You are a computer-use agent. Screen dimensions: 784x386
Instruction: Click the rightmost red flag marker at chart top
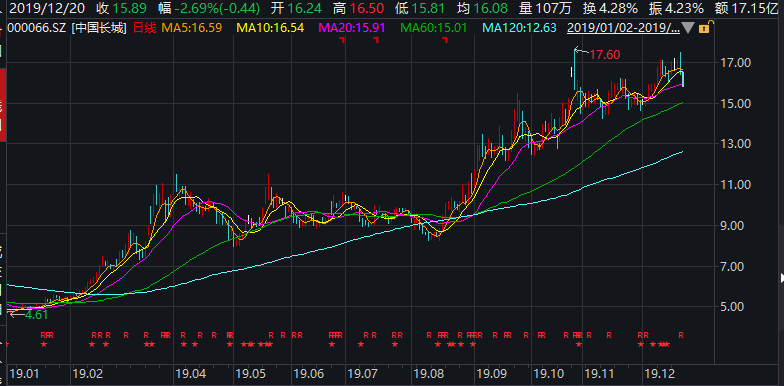pos(444,40)
